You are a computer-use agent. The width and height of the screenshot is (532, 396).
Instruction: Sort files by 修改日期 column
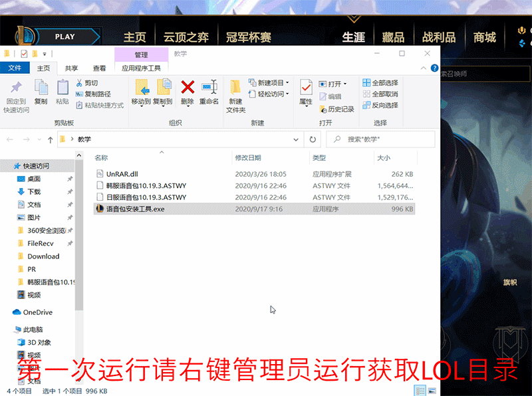248,157
